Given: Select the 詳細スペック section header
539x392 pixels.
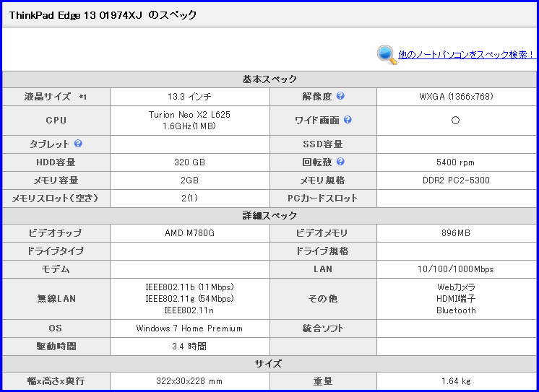Looking at the screenshot, I should [269, 215].
